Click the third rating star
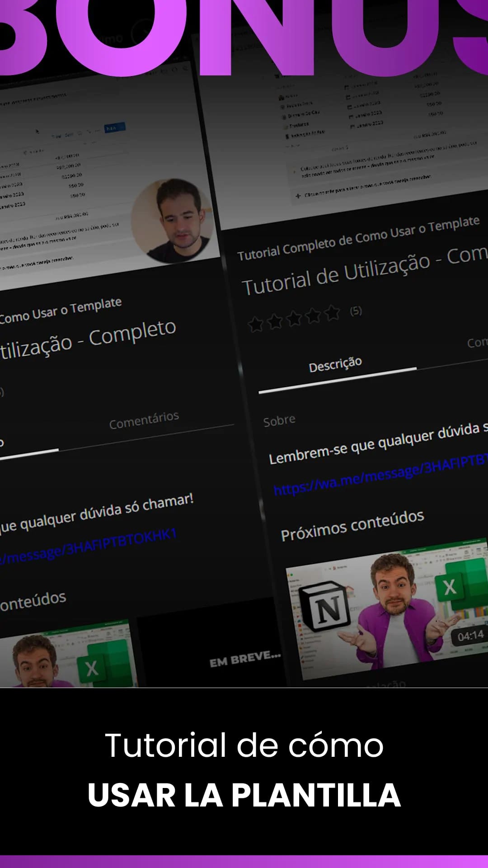 tap(294, 318)
